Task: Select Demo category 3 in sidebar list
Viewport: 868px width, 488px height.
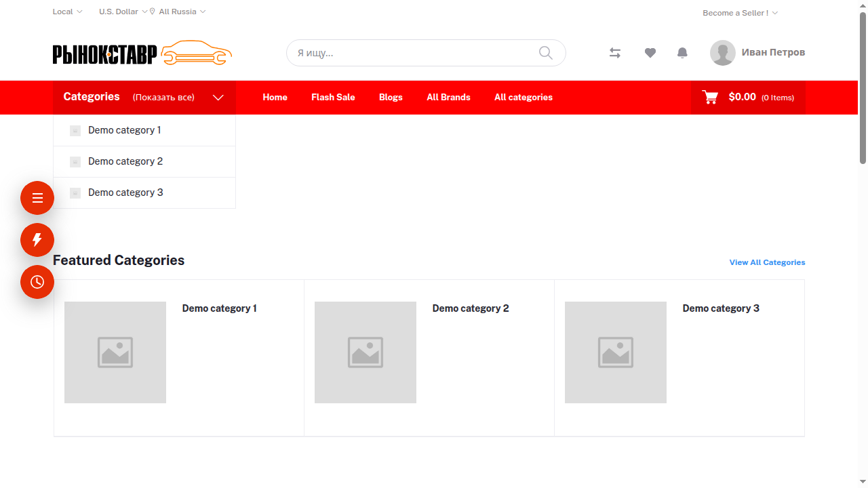Action: [144, 192]
